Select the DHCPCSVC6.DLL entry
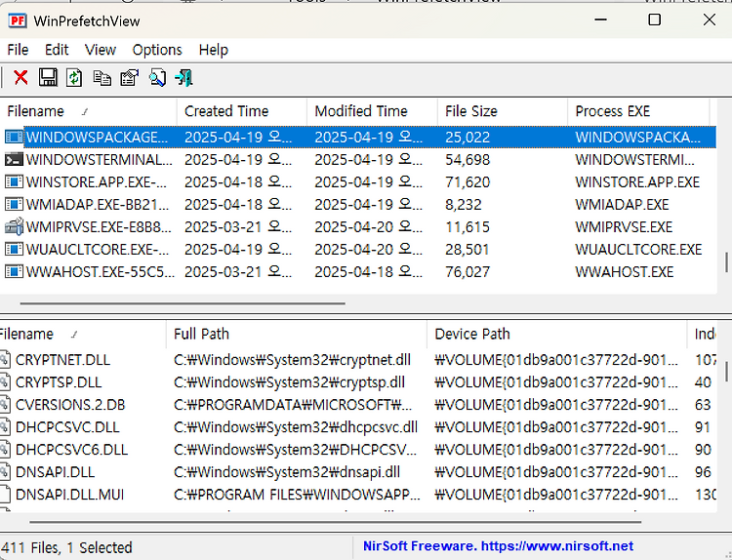 (x=71, y=450)
